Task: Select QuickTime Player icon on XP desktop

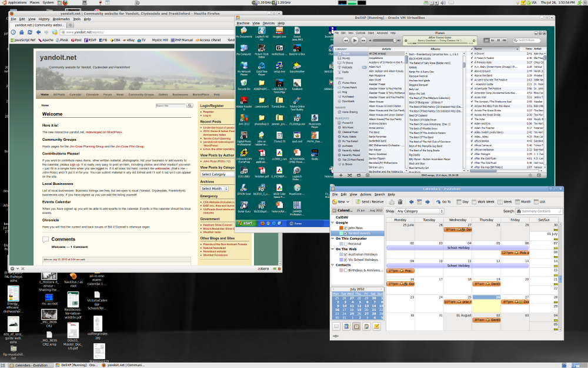Action: [x=262, y=69]
